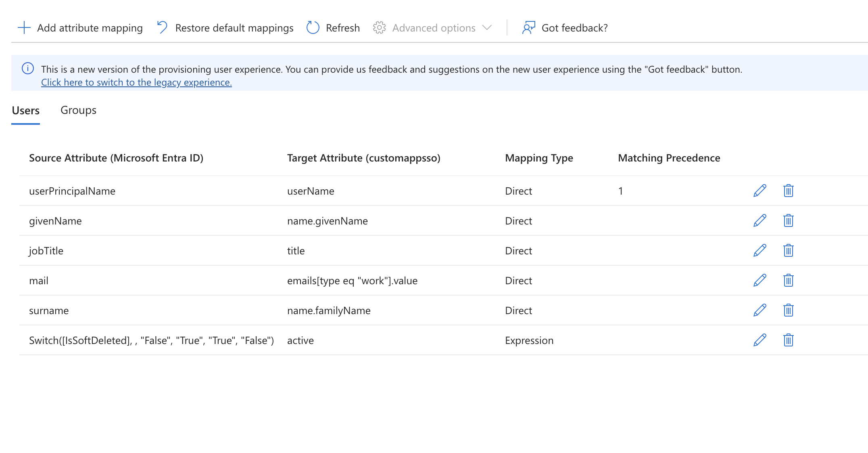
Task: Expand the Advanced options chevron
Action: [x=487, y=27]
